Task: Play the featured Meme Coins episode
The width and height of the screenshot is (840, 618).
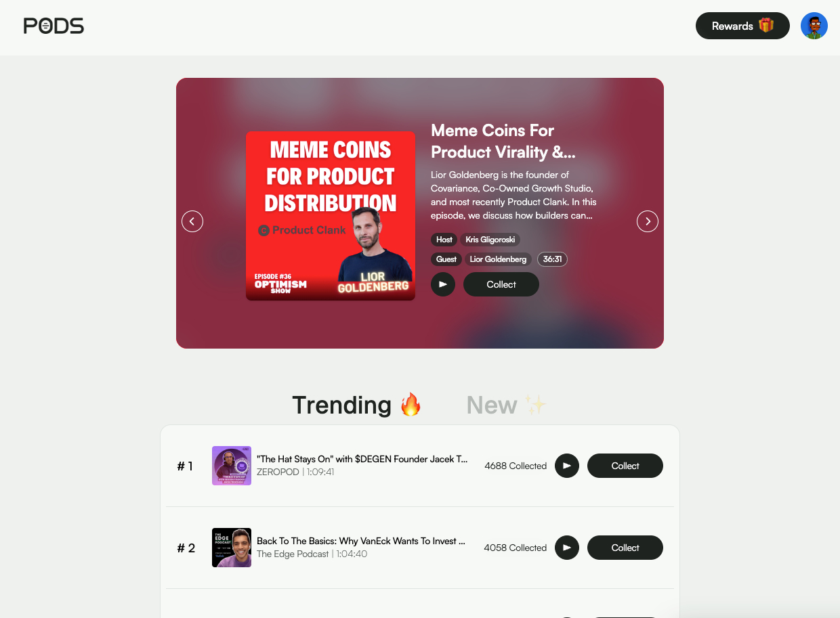Action: (x=443, y=284)
